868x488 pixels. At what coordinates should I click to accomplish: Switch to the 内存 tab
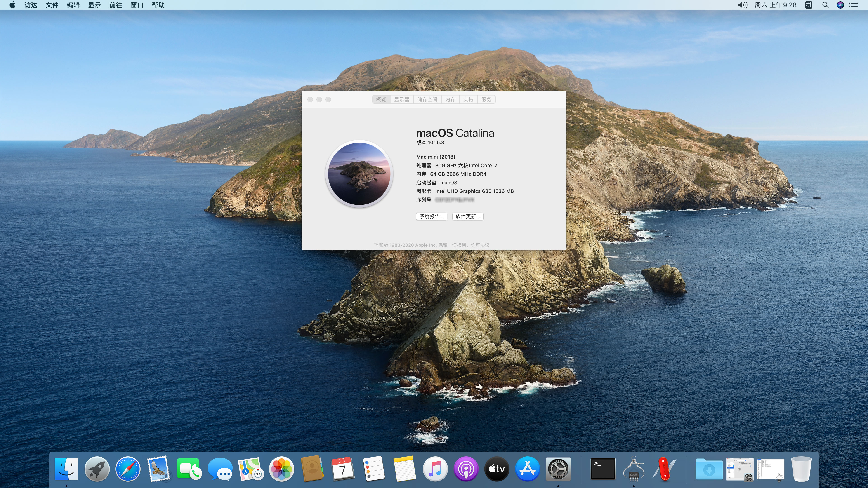[450, 99]
